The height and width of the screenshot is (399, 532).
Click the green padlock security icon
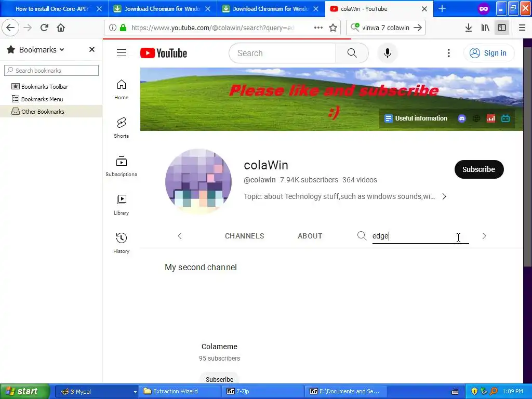coord(123,28)
